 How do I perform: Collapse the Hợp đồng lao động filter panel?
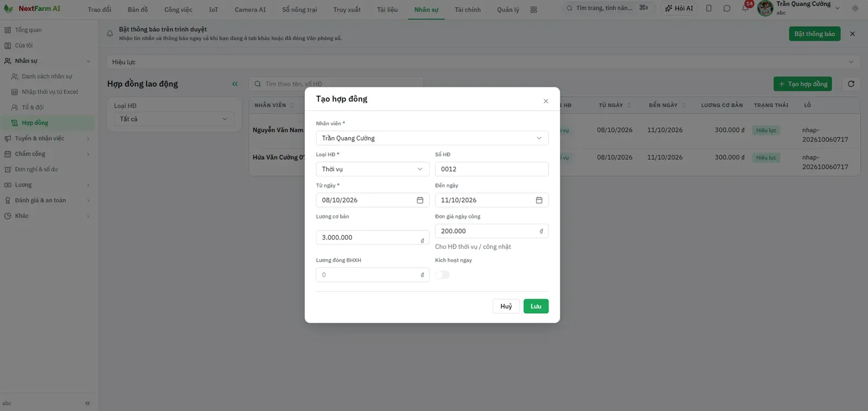point(235,84)
